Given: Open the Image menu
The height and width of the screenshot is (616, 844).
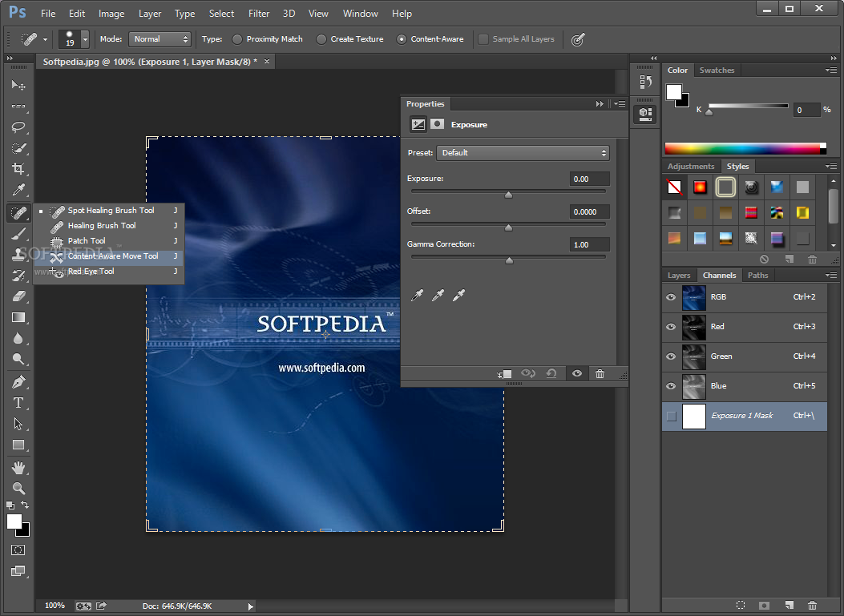Looking at the screenshot, I should (111, 14).
